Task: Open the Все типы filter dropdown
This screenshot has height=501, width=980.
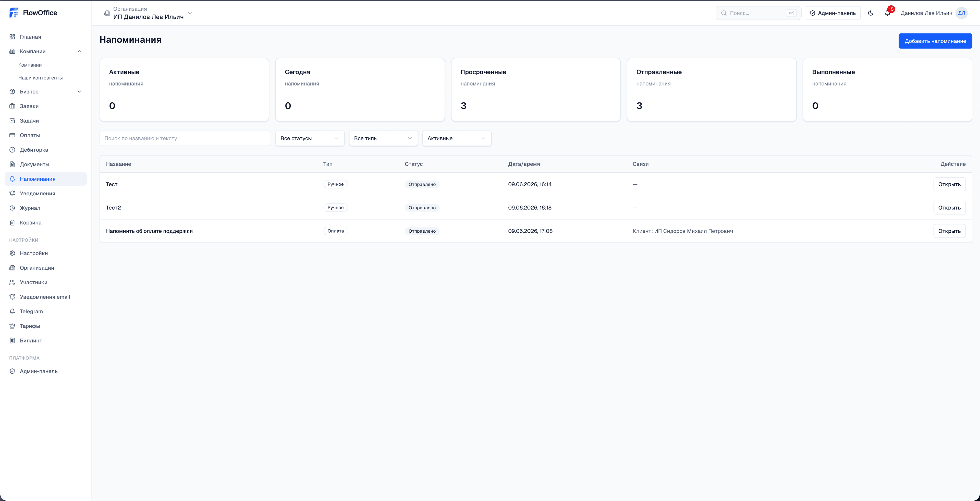Action: 383,138
